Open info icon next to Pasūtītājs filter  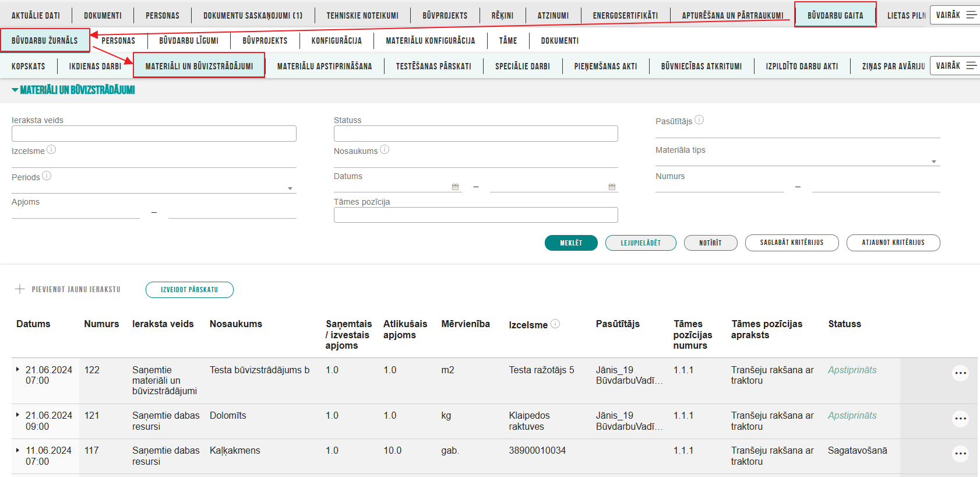(x=699, y=120)
